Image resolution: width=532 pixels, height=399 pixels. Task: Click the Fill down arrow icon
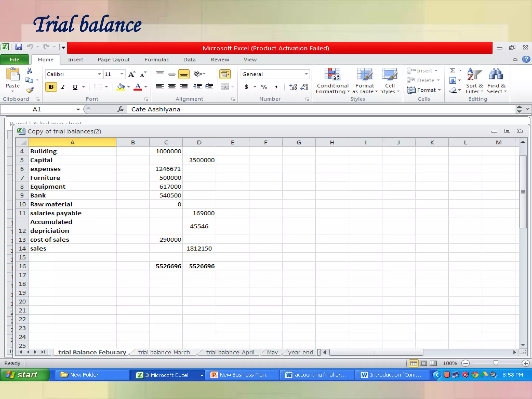(x=453, y=81)
